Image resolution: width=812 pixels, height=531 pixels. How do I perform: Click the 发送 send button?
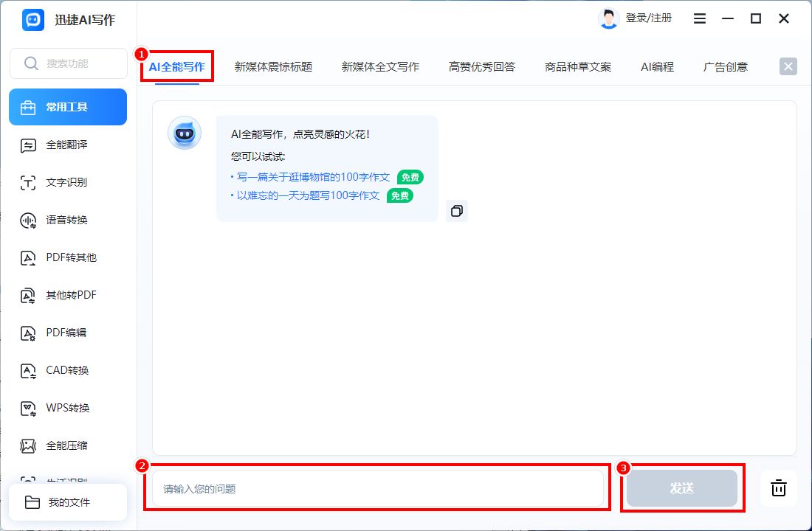[682, 488]
